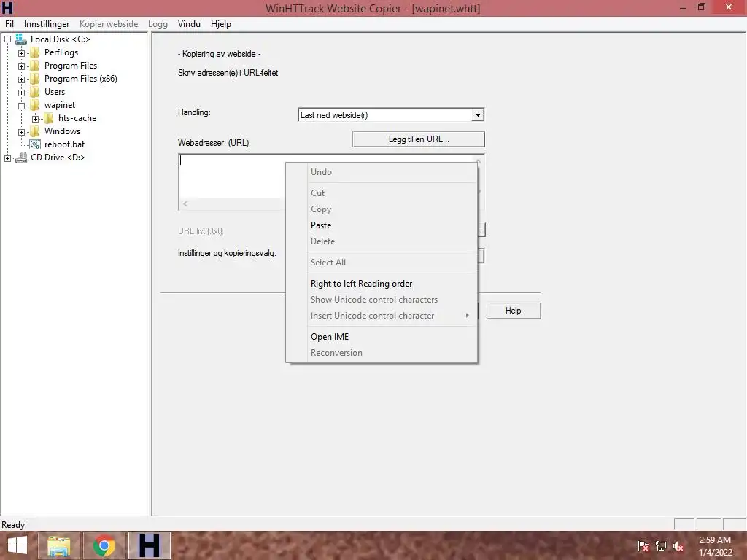This screenshot has height=560, width=747.
Task: Click the CD Drive D: icon
Action: 21,157
